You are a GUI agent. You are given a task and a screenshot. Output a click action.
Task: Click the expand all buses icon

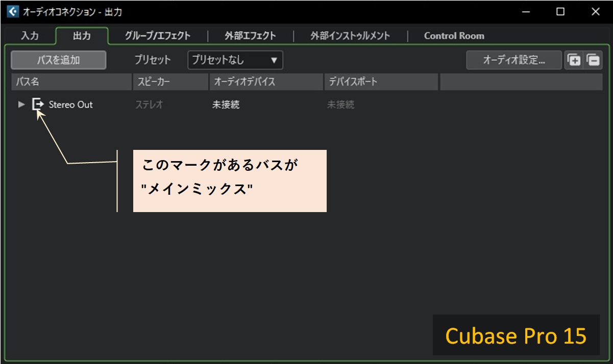point(575,60)
